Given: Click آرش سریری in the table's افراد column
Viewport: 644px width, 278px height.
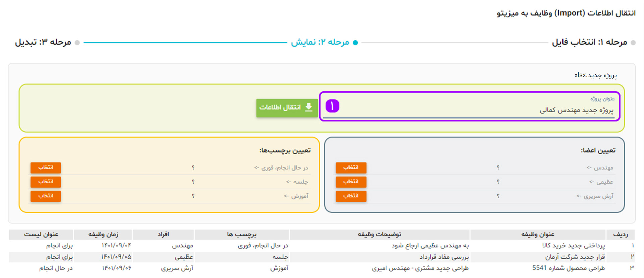Looking at the screenshot, I should (x=177, y=268).
